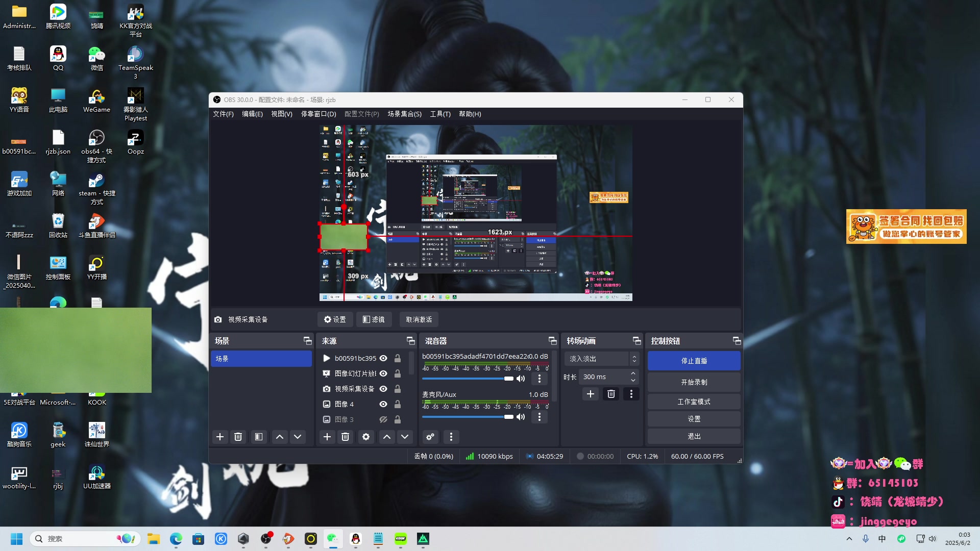The height and width of the screenshot is (551, 980).
Task: Click the taskbar 搜索 search box
Action: (85, 539)
